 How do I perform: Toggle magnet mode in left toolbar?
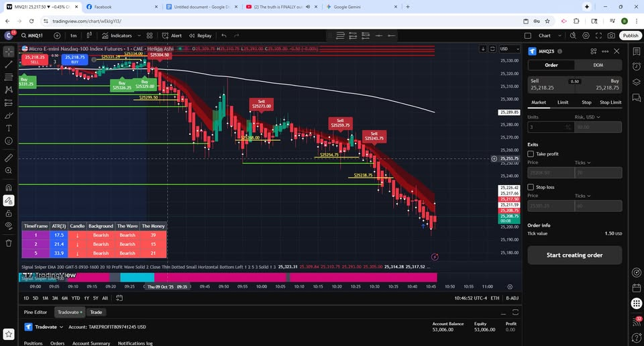9,188
